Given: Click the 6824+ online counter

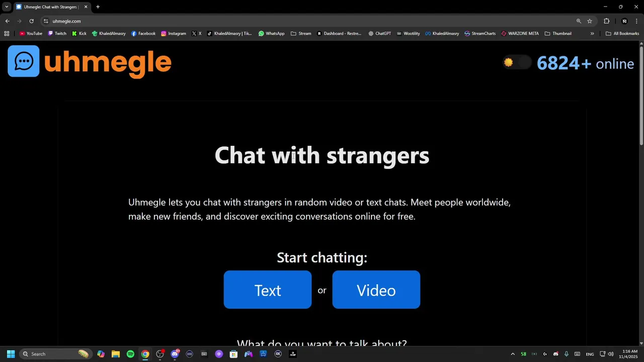Looking at the screenshot, I should point(585,63).
